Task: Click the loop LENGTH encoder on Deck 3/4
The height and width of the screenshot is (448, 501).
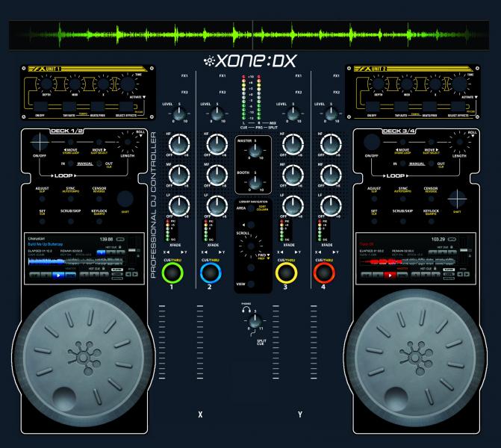Action: 459,142
